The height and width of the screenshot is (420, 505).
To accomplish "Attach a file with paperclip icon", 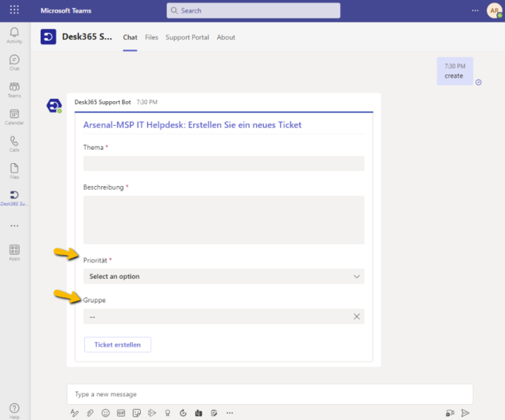I will coord(90,413).
